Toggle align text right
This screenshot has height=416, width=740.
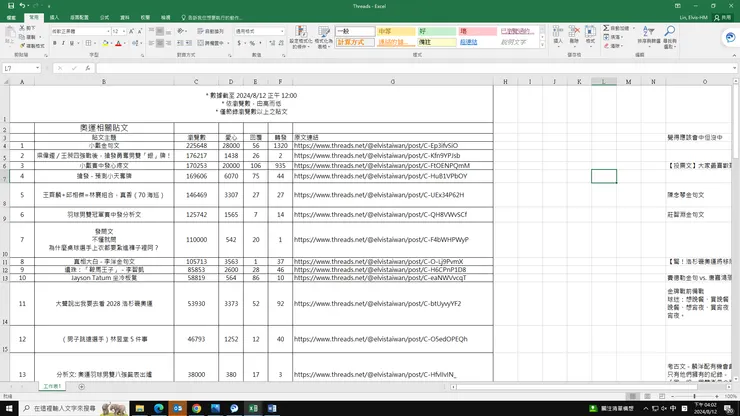click(168, 43)
